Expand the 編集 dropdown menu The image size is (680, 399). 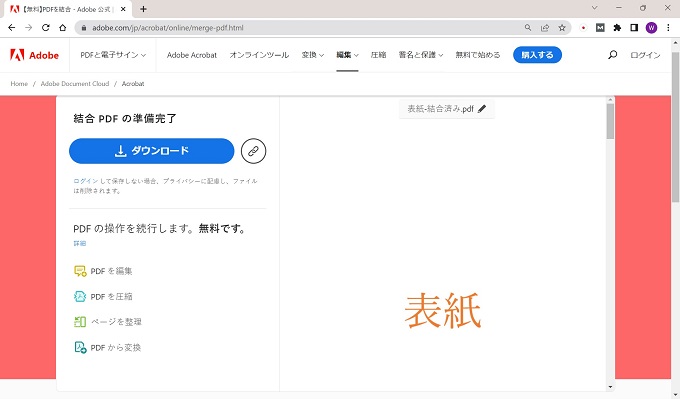[x=347, y=55]
